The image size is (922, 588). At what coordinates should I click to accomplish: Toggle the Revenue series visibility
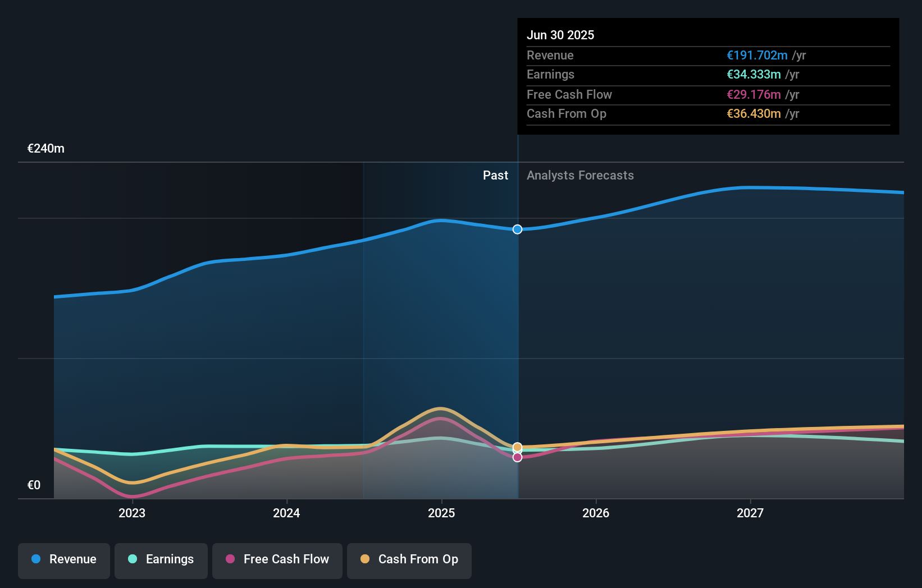pyautogui.click(x=63, y=560)
